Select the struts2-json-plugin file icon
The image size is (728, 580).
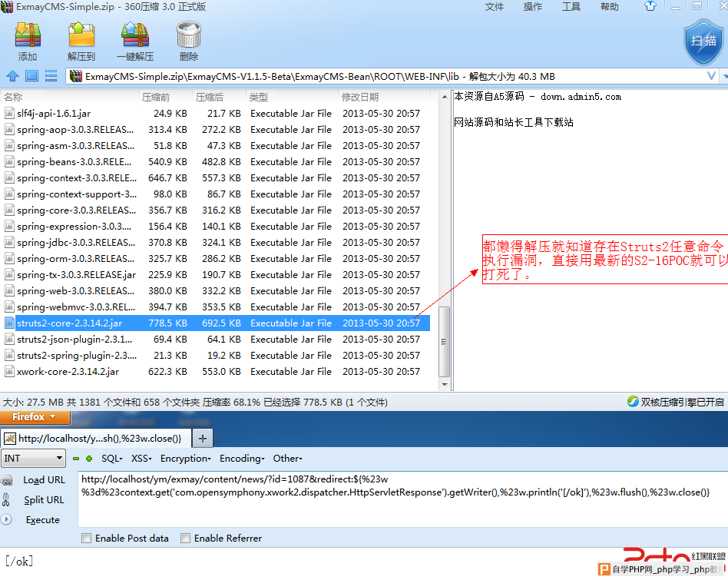click(9, 340)
